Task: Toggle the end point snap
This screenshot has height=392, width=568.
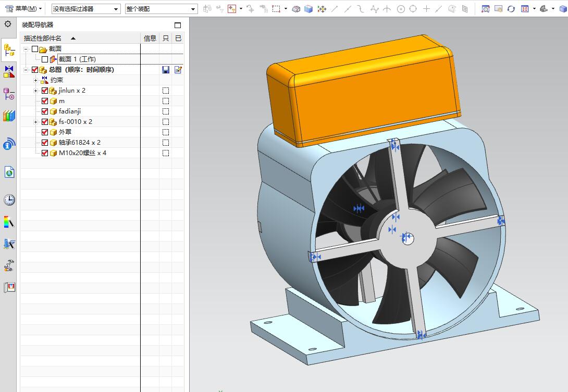Action: 335,9
